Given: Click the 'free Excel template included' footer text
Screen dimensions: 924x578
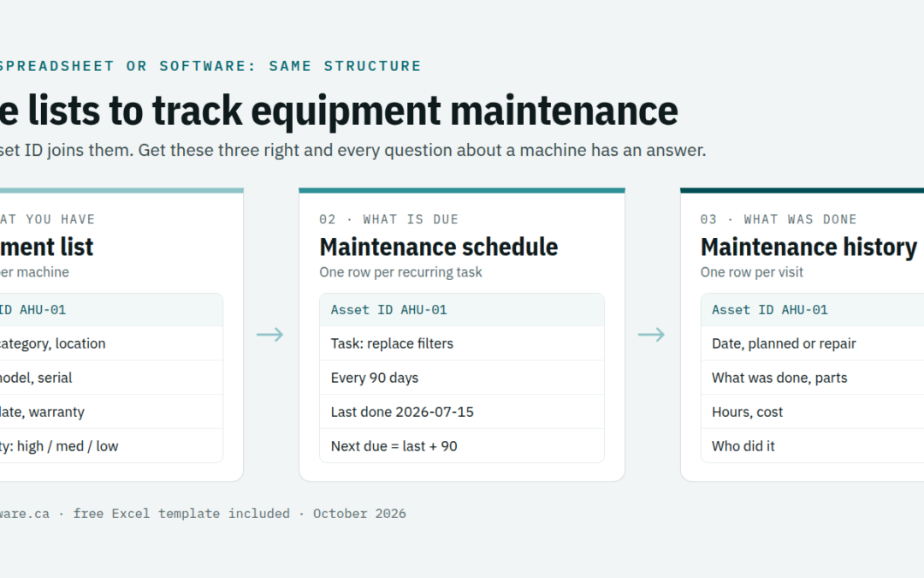Looking at the screenshot, I should (181, 514).
